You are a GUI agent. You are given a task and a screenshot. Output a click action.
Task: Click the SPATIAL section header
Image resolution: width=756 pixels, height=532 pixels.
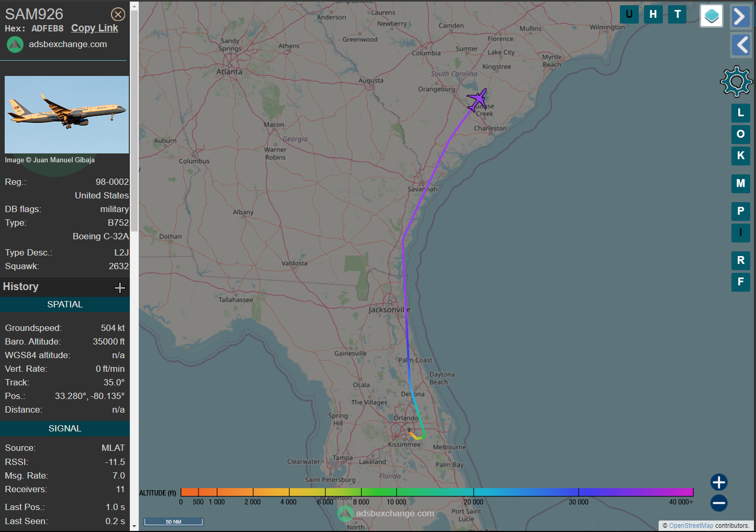[65, 305]
